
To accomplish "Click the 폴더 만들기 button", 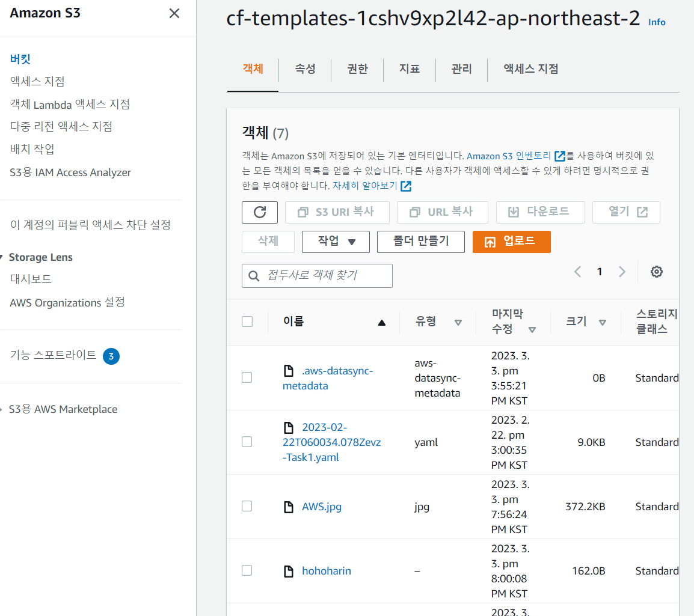I will point(420,242).
